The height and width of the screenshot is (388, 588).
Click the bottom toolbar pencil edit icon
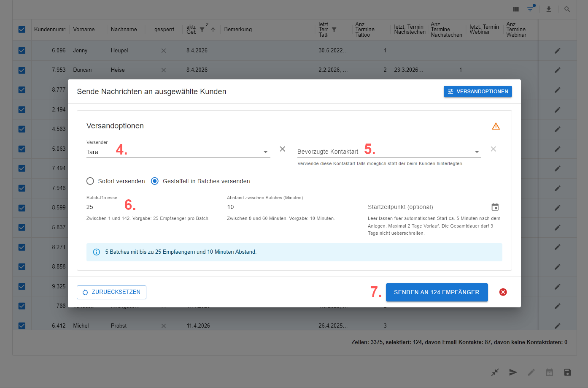pos(531,372)
